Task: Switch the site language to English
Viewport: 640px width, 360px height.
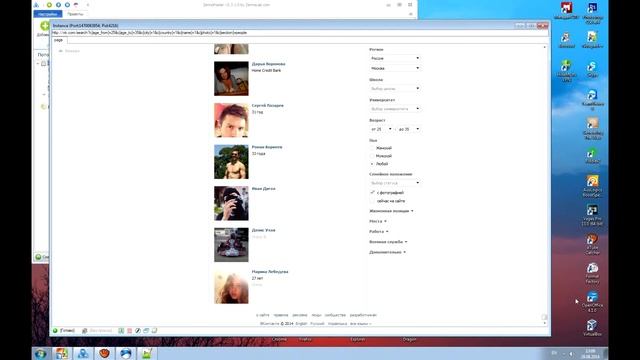Action: (x=301, y=324)
